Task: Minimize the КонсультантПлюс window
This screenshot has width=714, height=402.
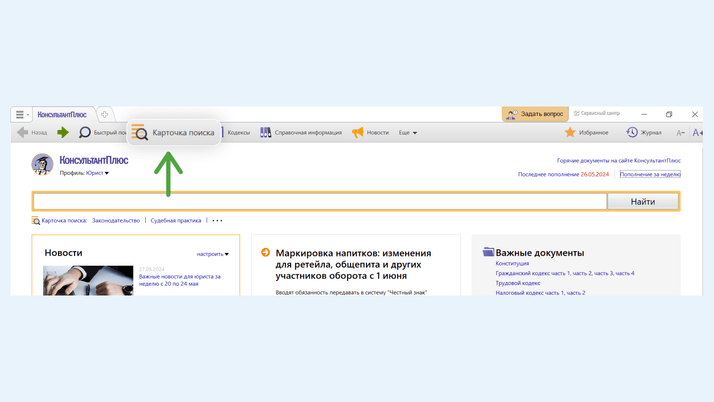Action: point(644,114)
